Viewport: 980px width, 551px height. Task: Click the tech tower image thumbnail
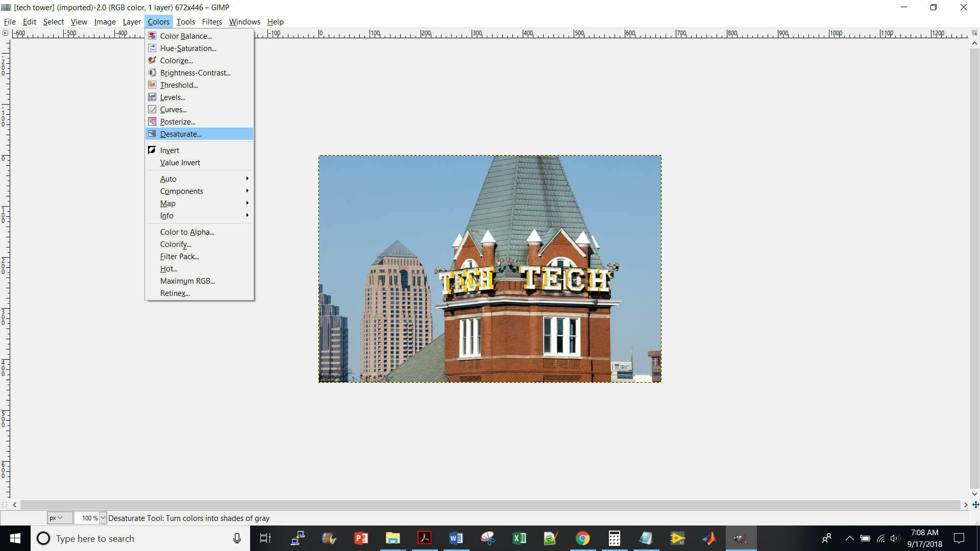tap(489, 268)
